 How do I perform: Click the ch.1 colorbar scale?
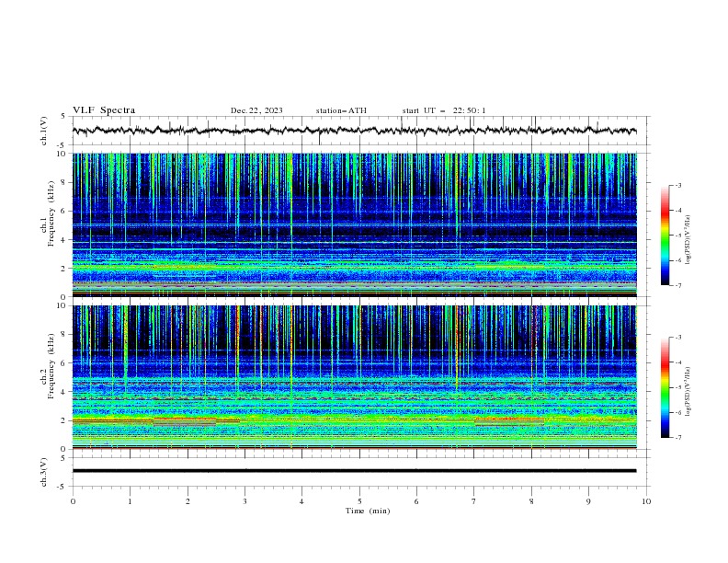[665, 236]
